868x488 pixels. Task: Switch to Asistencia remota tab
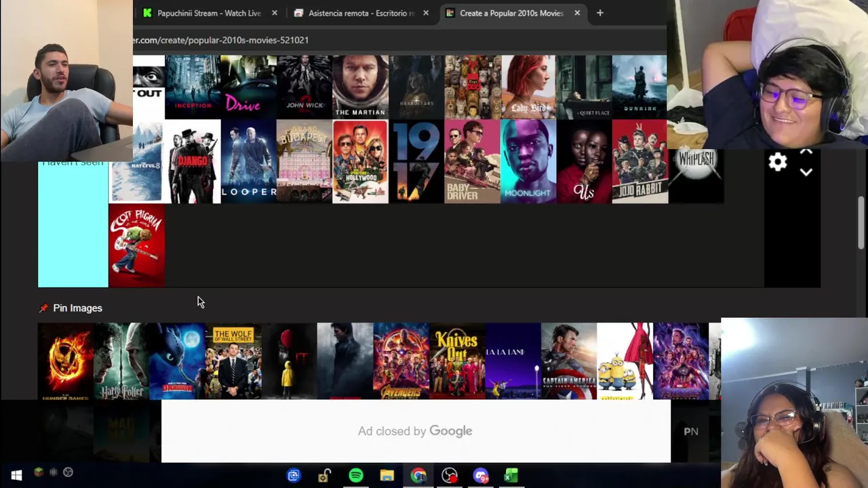[x=361, y=13]
